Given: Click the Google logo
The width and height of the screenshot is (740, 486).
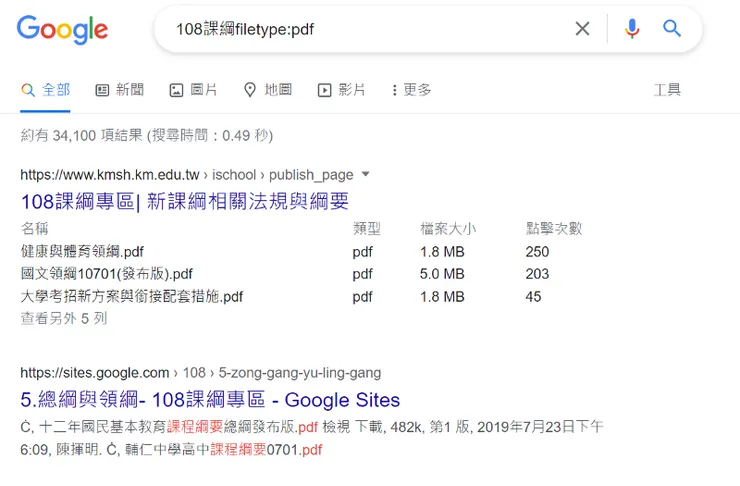Looking at the screenshot, I should (x=62, y=29).
